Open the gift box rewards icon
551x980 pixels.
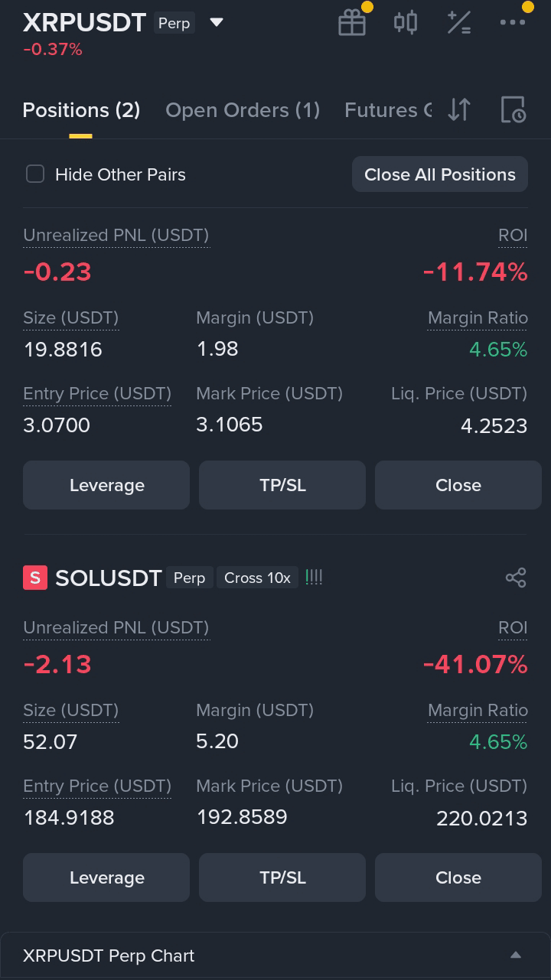pyautogui.click(x=352, y=22)
